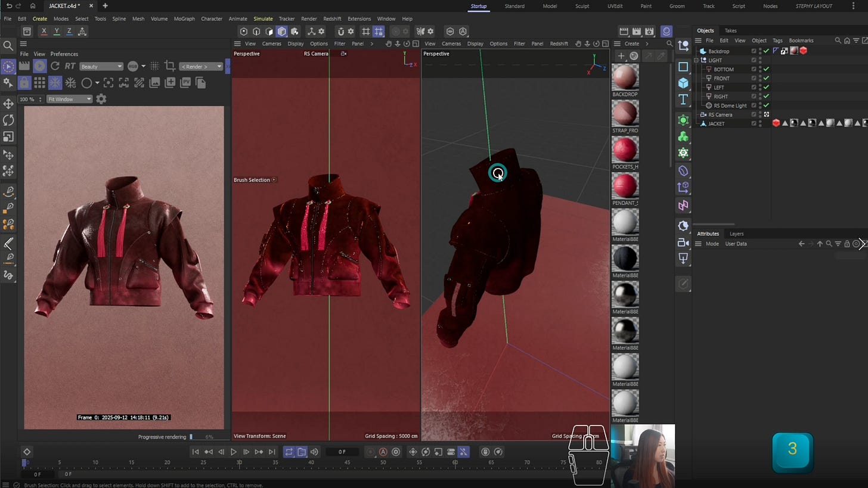Open render view settings gear
The width and height of the screenshot is (868, 488).
tap(101, 99)
